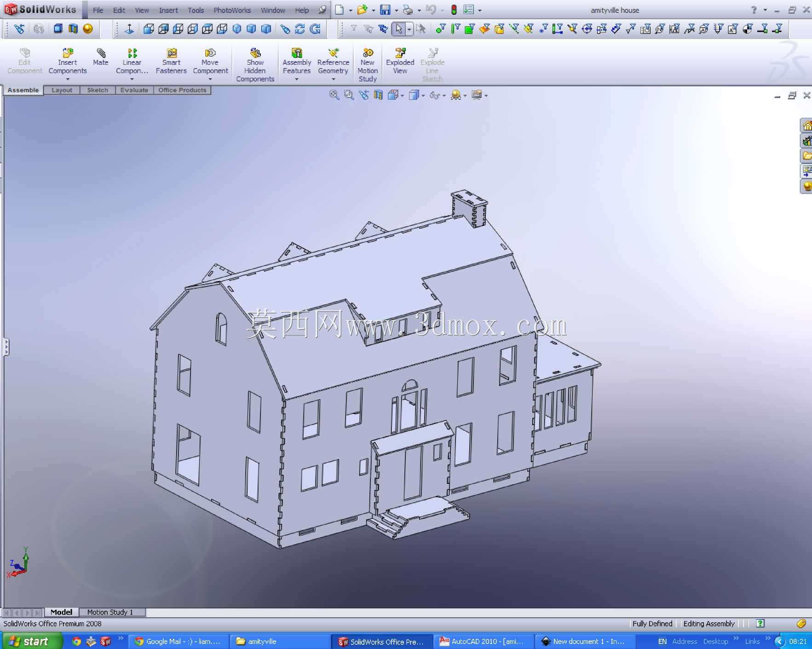Toggle the Filter Vertices selection filter
The width and height of the screenshot is (812, 649).
440,29
